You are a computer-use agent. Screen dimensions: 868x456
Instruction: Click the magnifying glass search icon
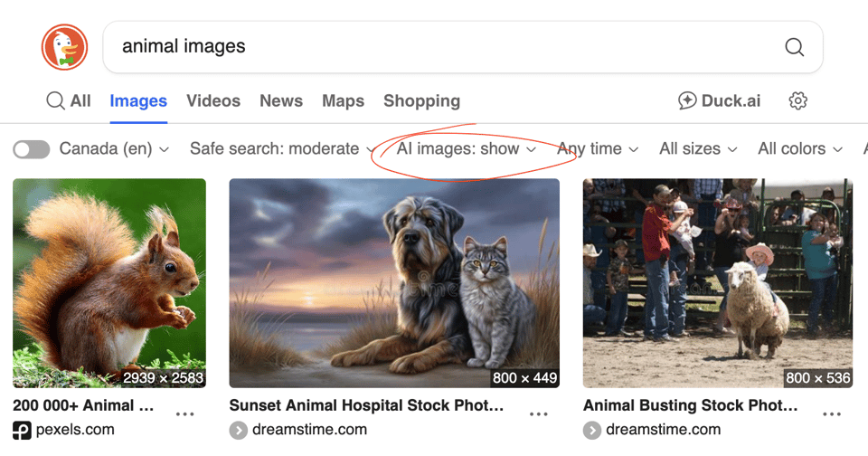(x=794, y=47)
